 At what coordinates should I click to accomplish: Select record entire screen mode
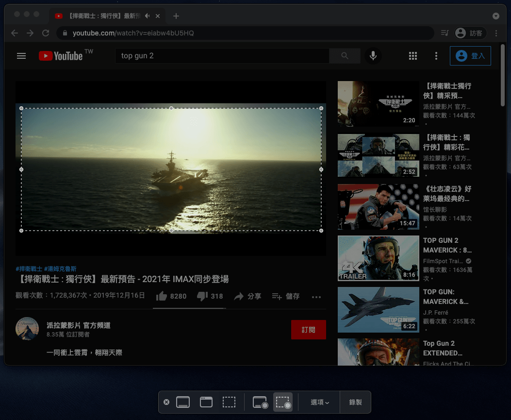coord(260,402)
